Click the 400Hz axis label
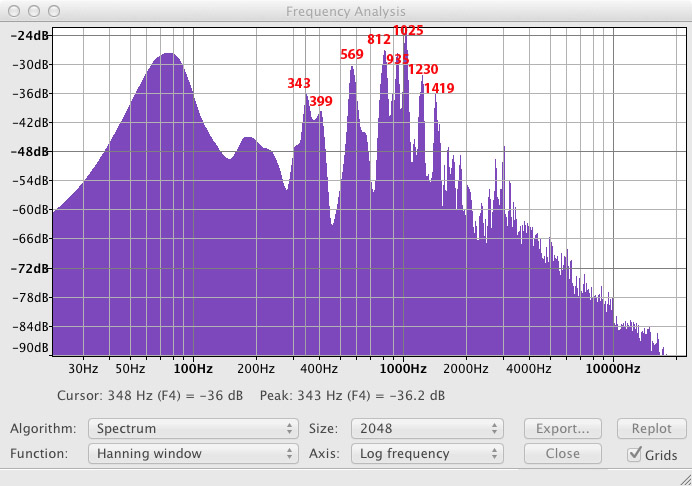This screenshot has height=486, width=692. point(319,369)
